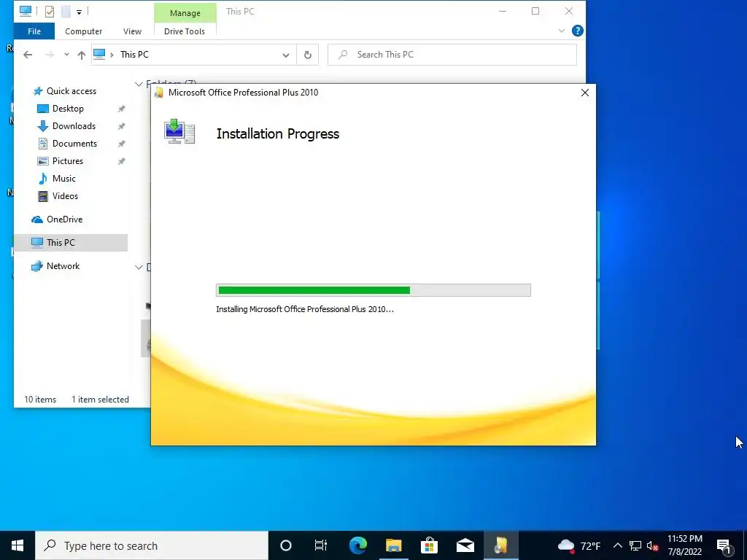Click the New folder quick access toolbar icon

click(x=66, y=12)
